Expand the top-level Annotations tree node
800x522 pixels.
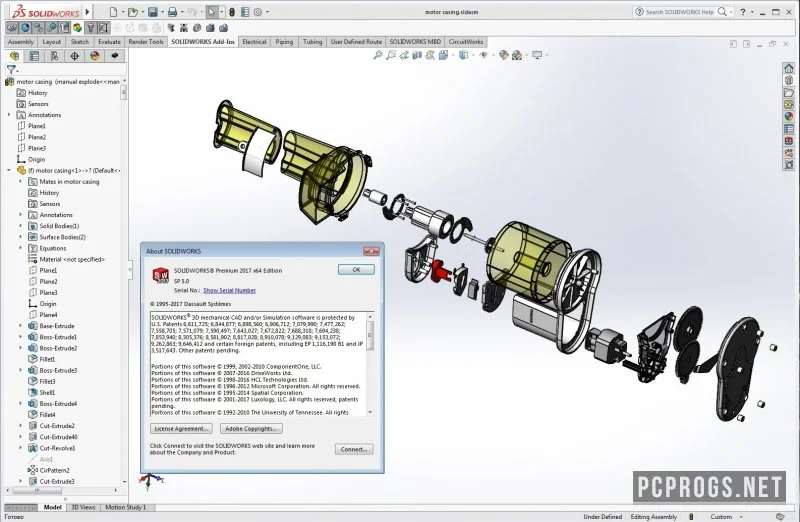(x=9, y=115)
